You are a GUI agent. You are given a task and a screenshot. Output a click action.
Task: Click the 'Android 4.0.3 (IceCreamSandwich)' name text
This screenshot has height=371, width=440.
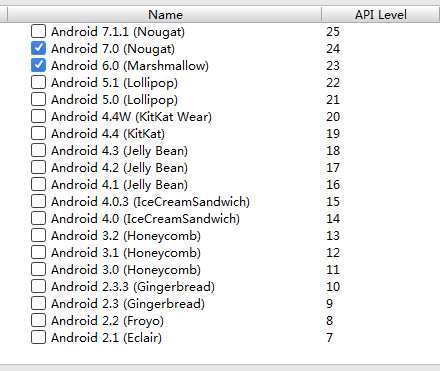pos(150,202)
